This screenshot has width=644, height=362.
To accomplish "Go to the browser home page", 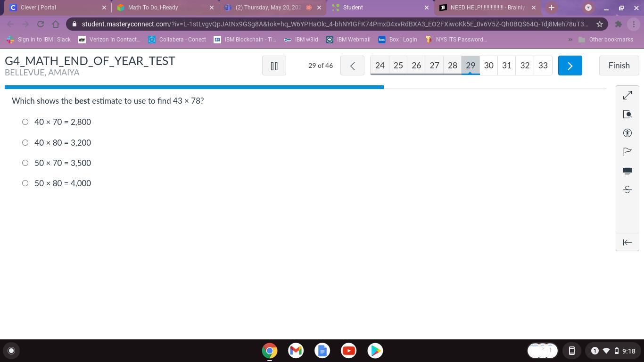I will click(x=56, y=24).
